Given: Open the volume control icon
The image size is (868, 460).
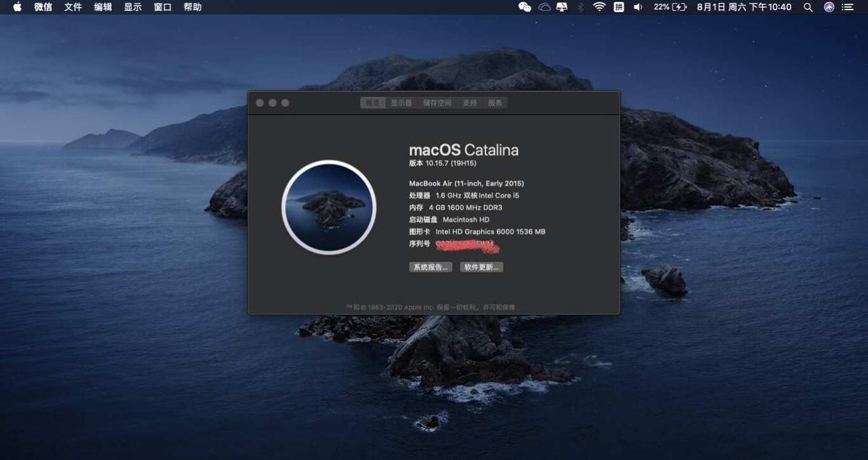Looking at the screenshot, I should [638, 7].
